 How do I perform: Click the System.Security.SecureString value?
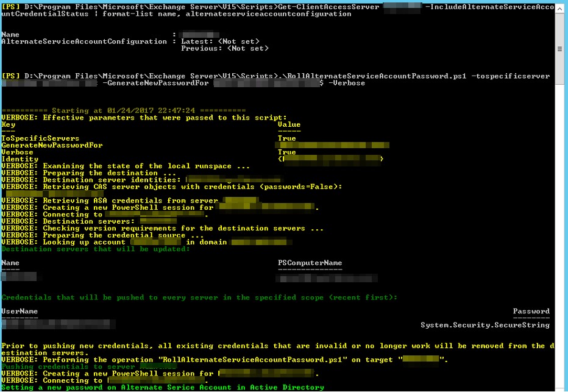click(x=485, y=325)
